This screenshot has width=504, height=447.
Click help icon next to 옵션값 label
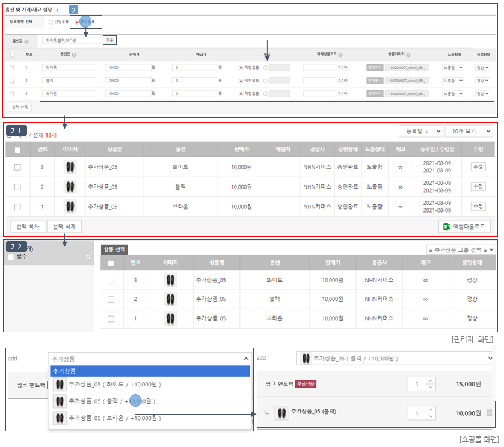pos(26,41)
